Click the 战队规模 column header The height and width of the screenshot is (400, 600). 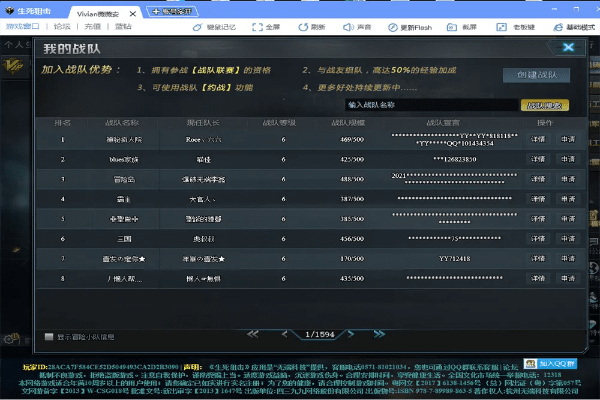click(x=348, y=123)
